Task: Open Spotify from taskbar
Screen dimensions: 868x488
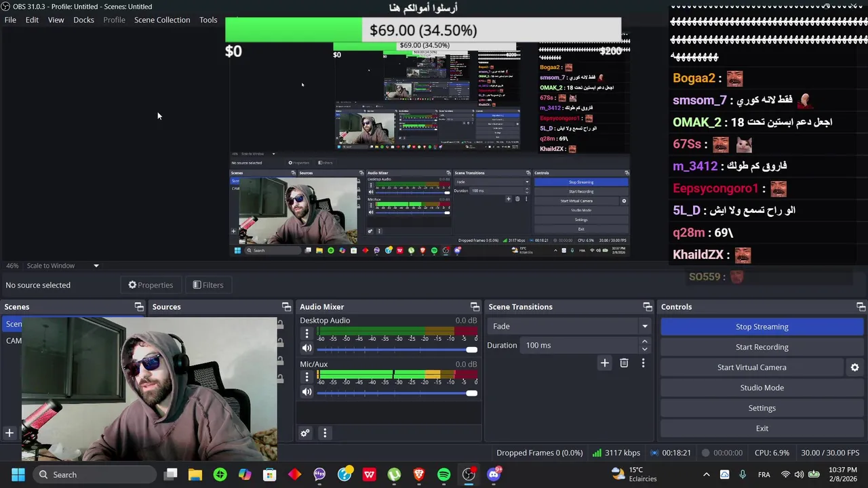Action: pos(443,474)
